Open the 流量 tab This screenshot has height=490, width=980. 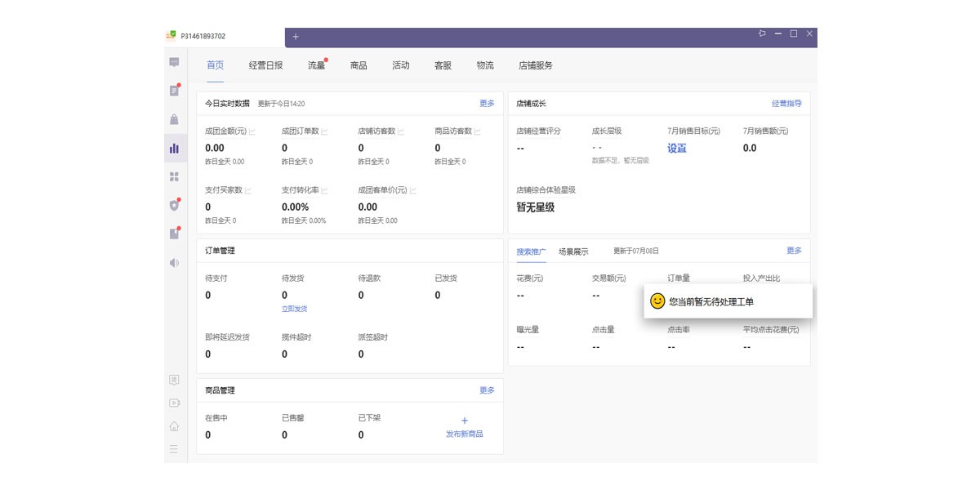[x=316, y=65]
